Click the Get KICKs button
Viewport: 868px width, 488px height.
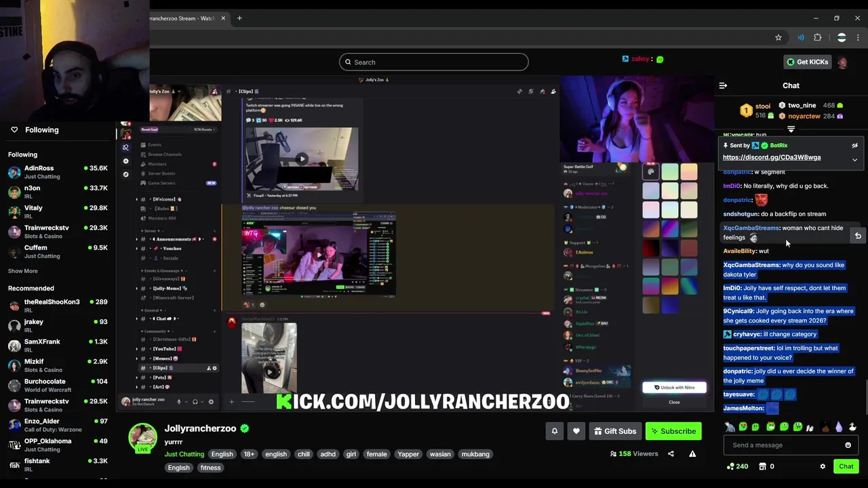click(807, 62)
